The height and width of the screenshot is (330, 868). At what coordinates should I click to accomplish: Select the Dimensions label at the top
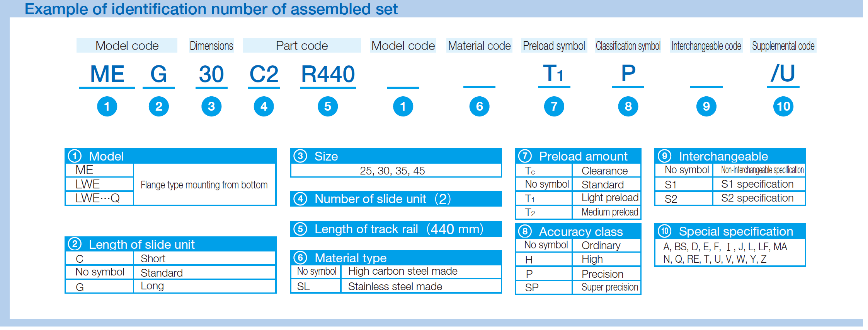coord(211,46)
